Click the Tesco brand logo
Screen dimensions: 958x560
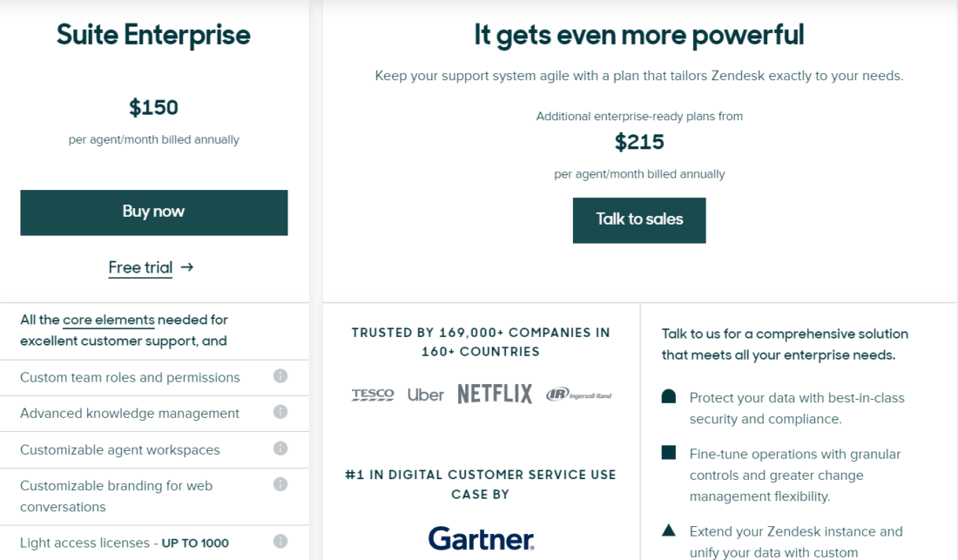(372, 394)
